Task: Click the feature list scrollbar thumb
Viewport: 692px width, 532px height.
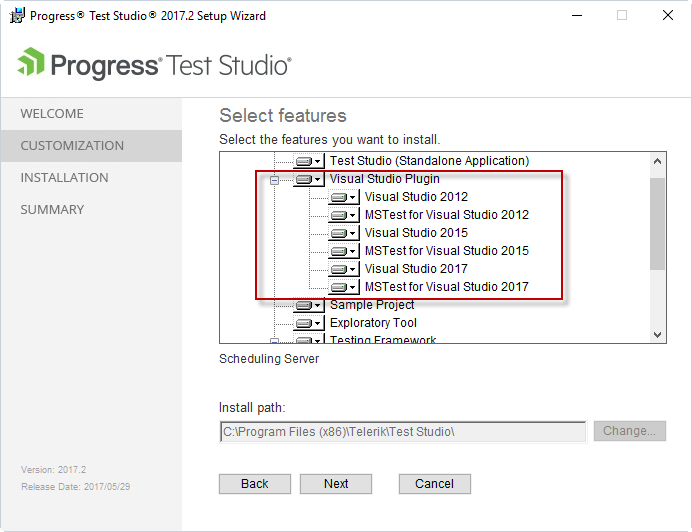Action: (x=657, y=224)
